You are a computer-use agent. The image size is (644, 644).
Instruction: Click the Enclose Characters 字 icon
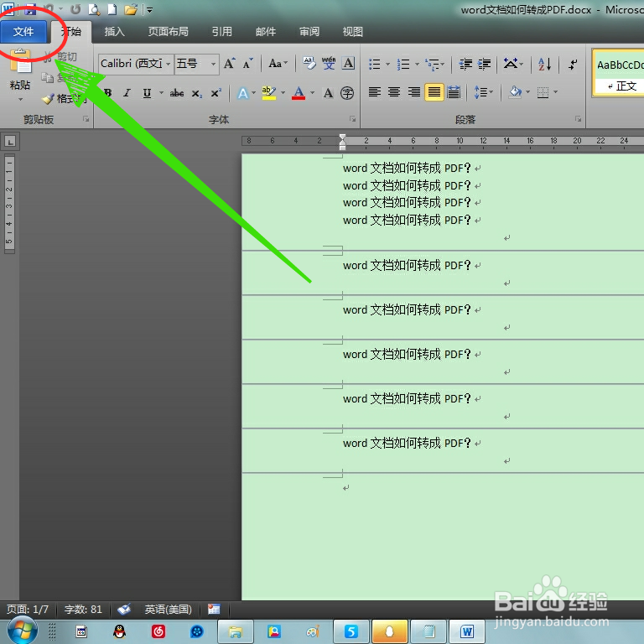point(347,93)
